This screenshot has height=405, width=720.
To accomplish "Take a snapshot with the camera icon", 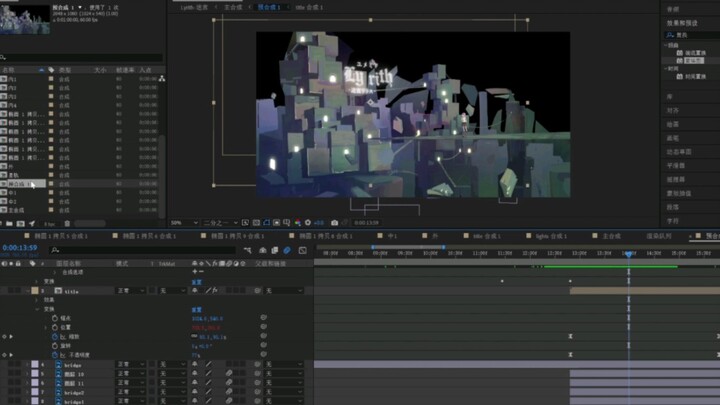I will (x=334, y=223).
